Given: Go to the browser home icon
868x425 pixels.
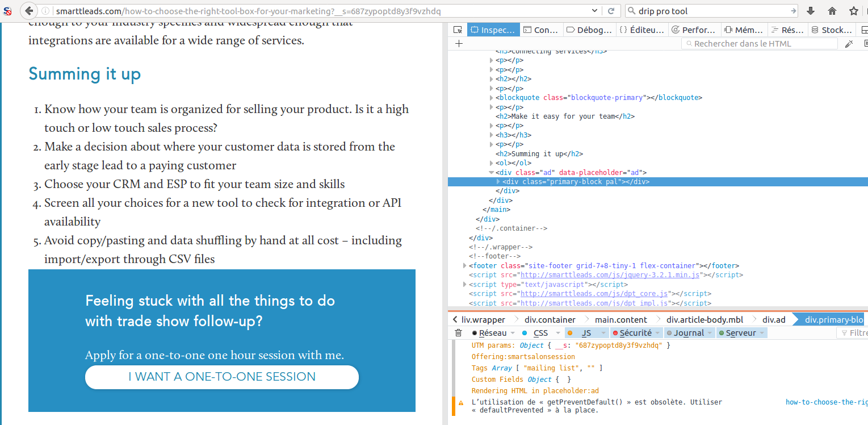Looking at the screenshot, I should point(832,11).
